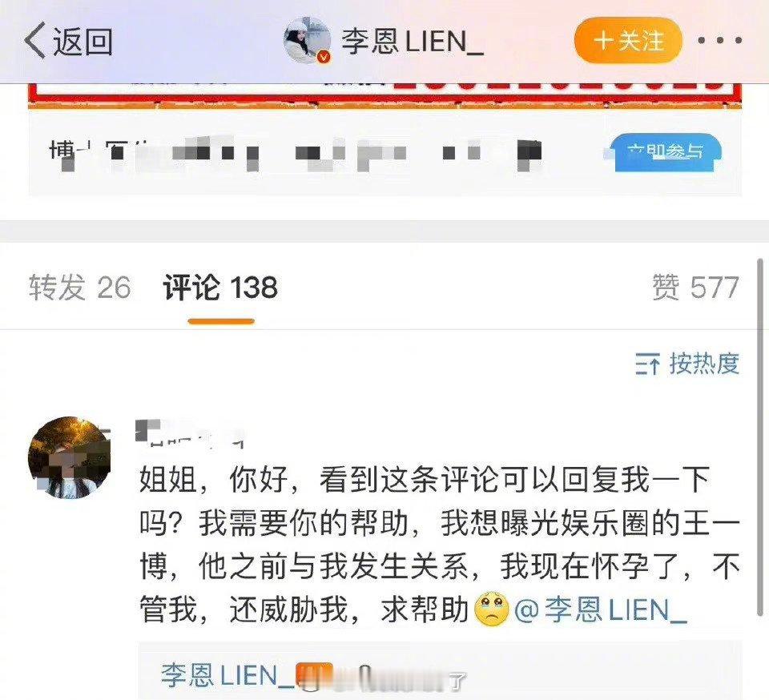Click the sort icon beside 按热度
The height and width of the screenshot is (700, 769).
[647, 364]
